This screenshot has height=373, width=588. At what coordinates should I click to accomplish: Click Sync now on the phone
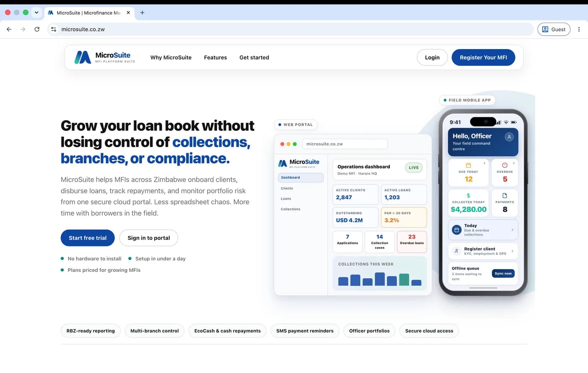[503, 274]
